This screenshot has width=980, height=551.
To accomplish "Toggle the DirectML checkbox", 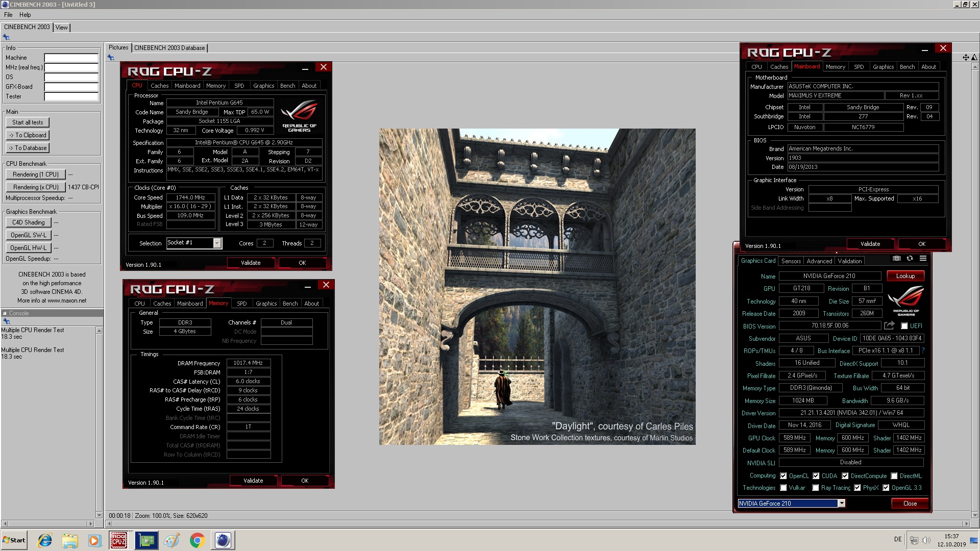I will point(894,476).
